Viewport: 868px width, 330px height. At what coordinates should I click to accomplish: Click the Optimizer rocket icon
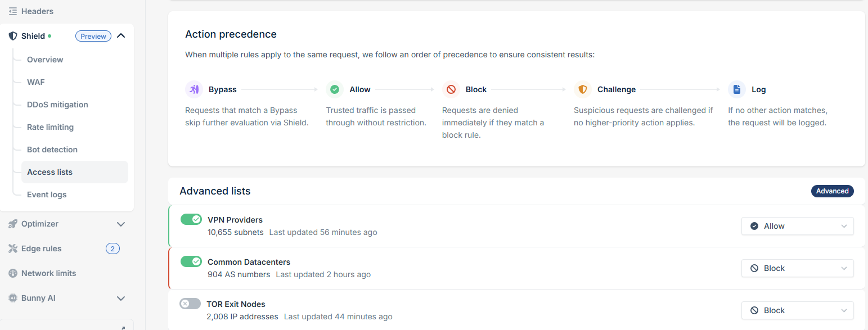pyautogui.click(x=12, y=224)
